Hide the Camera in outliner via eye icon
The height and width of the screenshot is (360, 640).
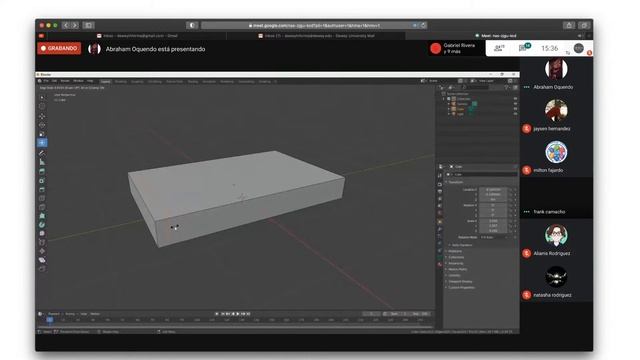tap(515, 104)
